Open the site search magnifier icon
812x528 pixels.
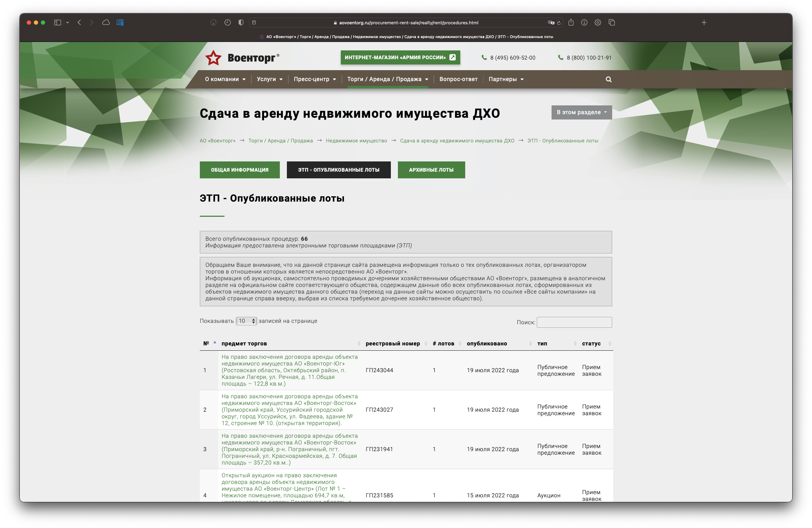point(609,79)
